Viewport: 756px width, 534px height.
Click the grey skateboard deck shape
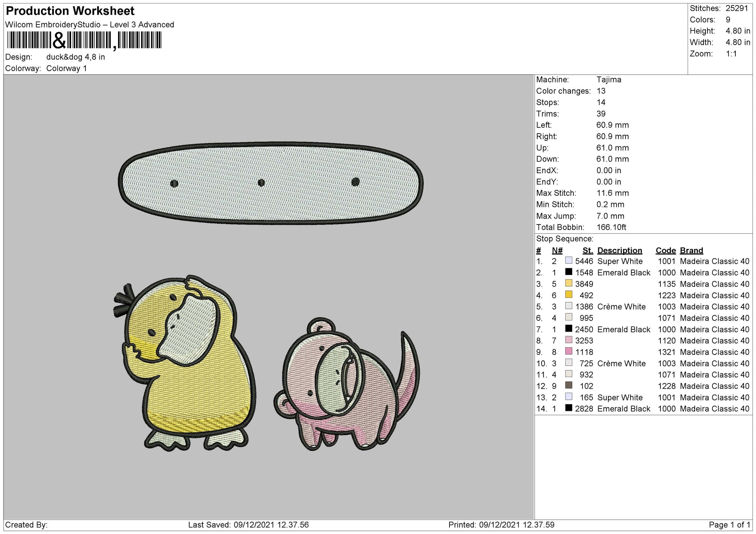271,183
